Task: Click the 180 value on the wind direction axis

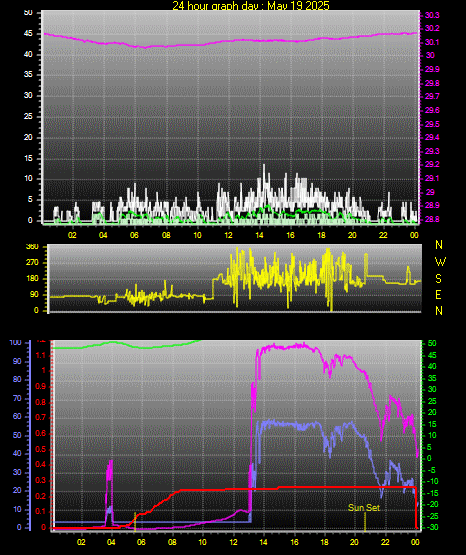Action: click(32, 279)
